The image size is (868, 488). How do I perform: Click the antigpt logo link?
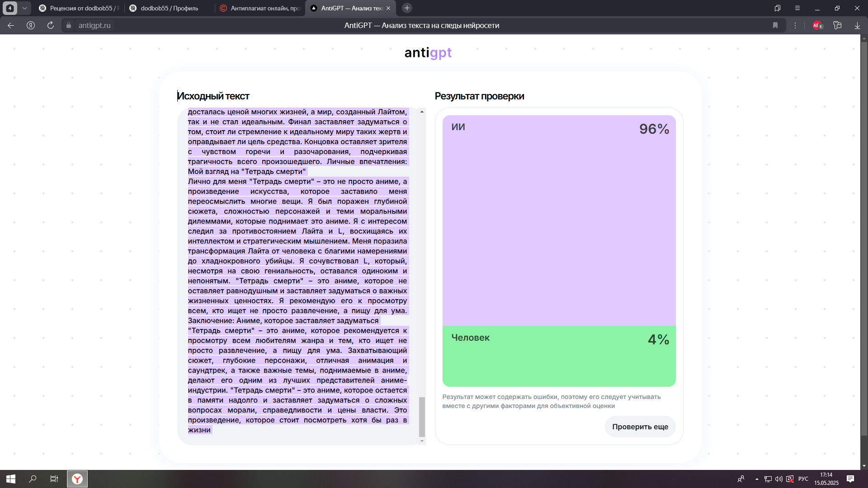(x=428, y=53)
